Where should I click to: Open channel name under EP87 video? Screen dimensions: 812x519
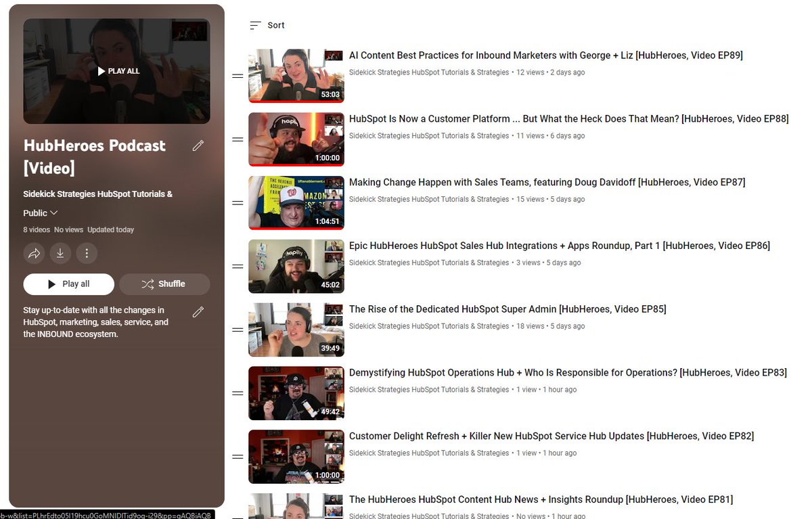pos(429,200)
